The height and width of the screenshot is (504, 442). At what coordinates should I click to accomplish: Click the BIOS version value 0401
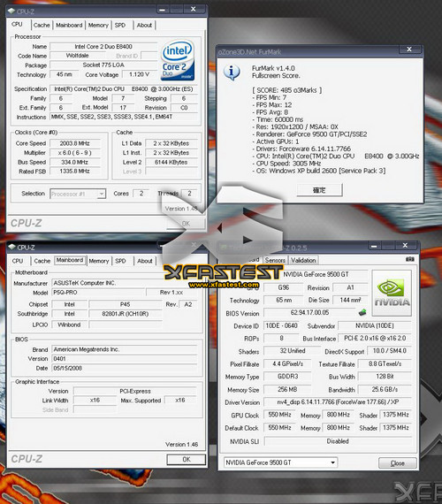coord(124,359)
